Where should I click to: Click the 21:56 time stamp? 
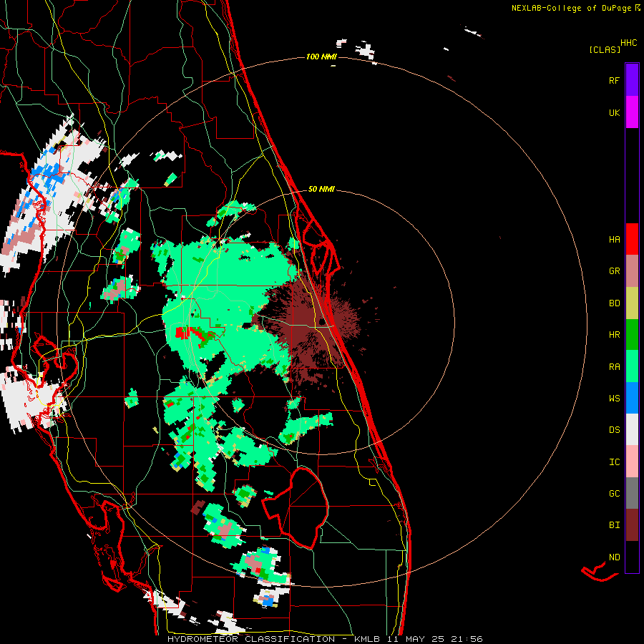point(469,639)
